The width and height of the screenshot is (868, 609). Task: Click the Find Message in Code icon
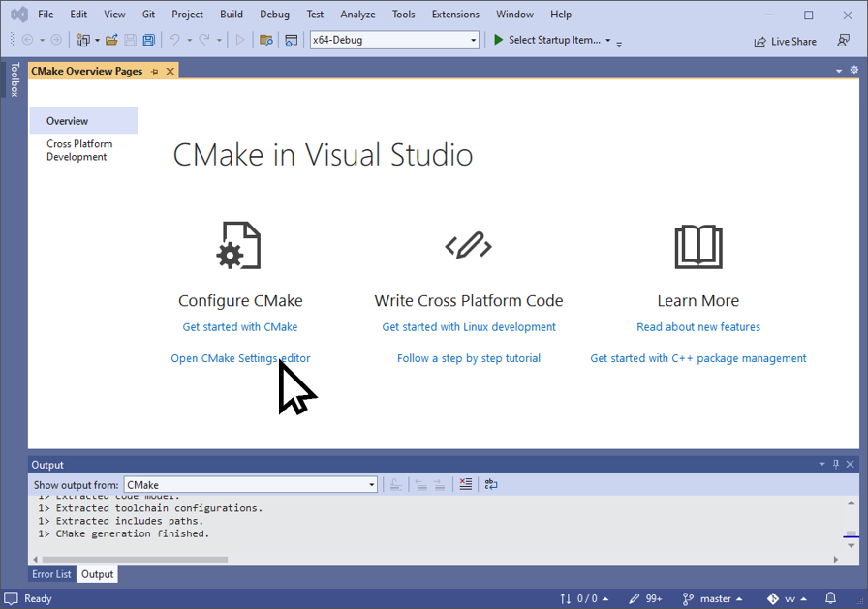point(396,484)
